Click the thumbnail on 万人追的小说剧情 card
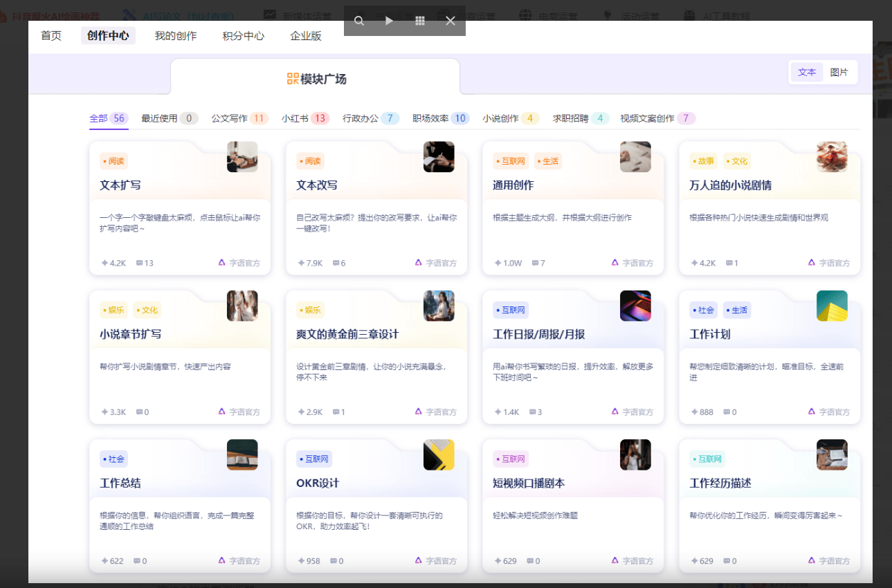Screen dimensions: 892x588 point(831,156)
